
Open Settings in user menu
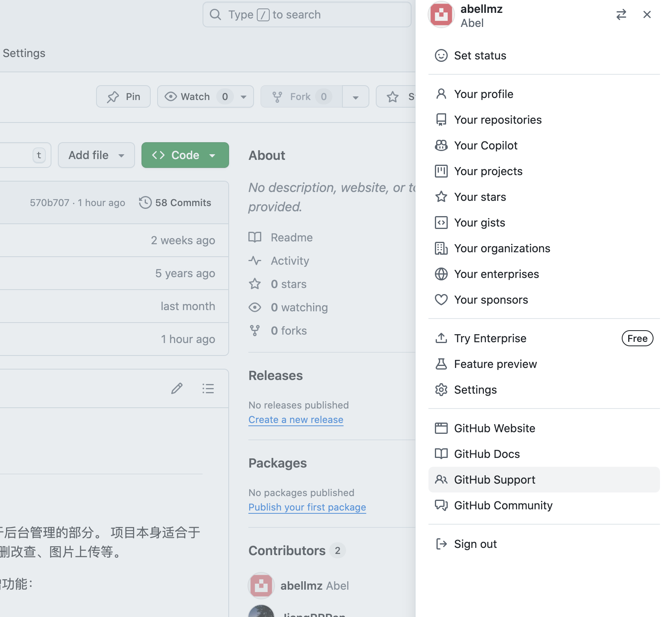(544, 390)
